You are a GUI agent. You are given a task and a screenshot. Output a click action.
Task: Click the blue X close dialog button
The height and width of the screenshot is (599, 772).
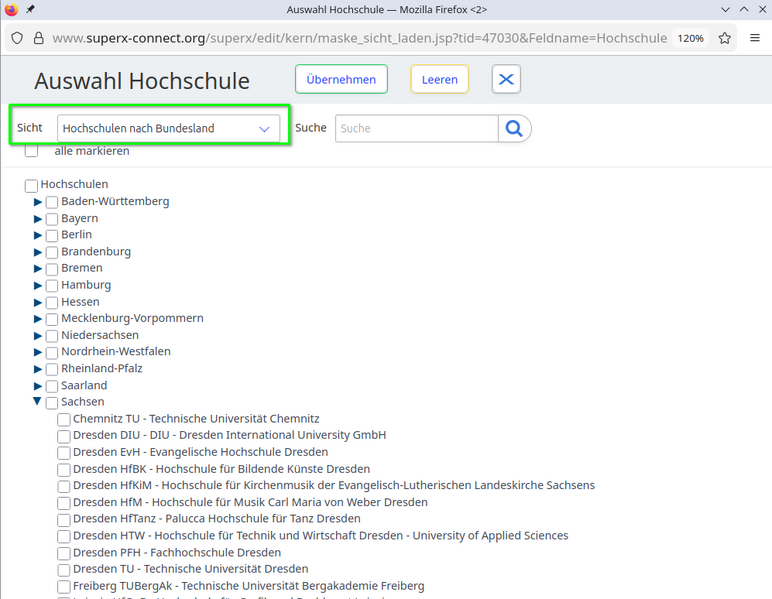(x=506, y=80)
